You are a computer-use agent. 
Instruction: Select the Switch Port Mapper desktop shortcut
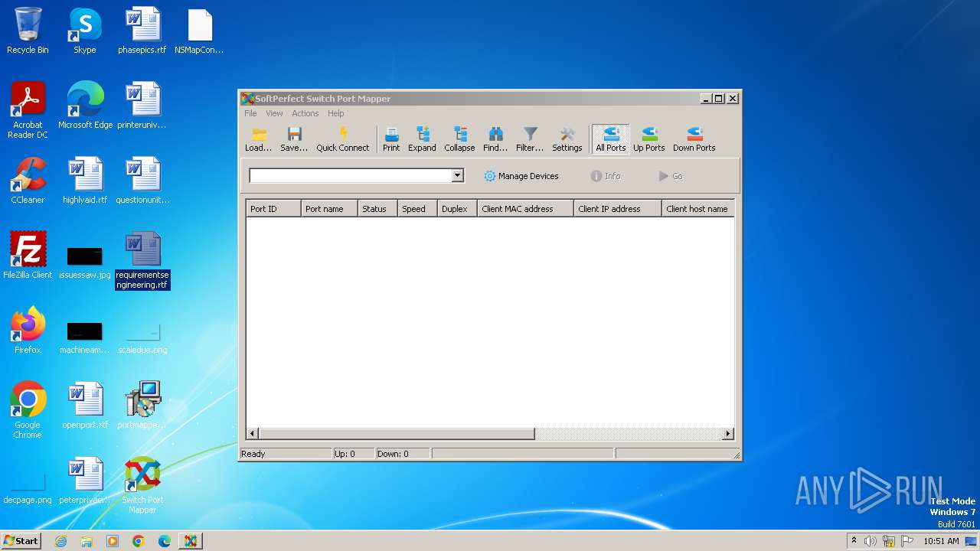[x=142, y=485]
